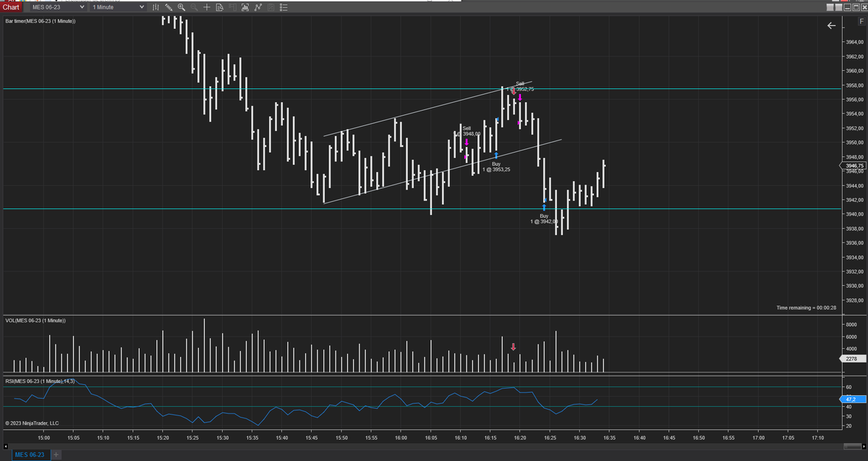
Task: Open the red Chart menu button
Action: pyautogui.click(x=11, y=7)
